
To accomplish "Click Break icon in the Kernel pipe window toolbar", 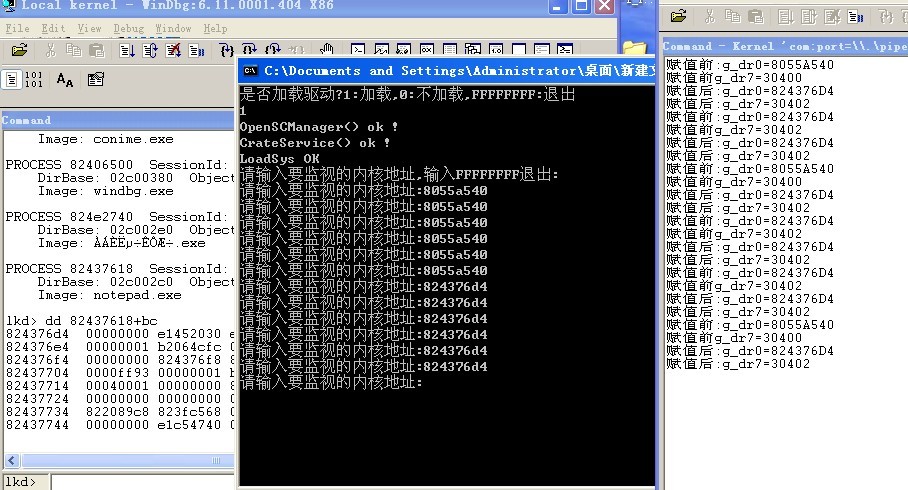I will pyautogui.click(x=855, y=17).
